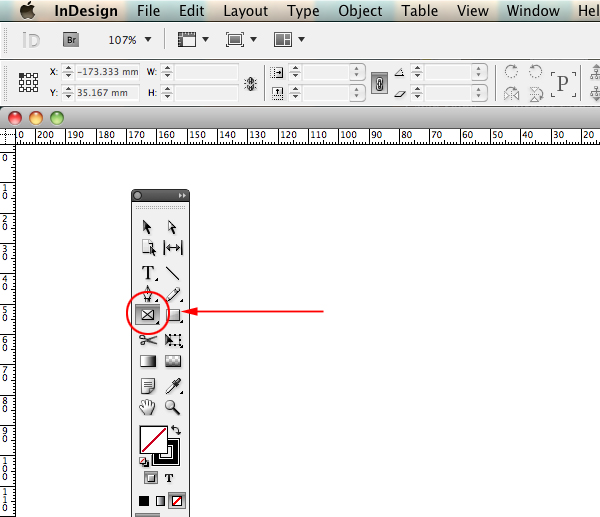600x517 pixels.
Task: Select the Free Transform tool
Action: (173, 340)
